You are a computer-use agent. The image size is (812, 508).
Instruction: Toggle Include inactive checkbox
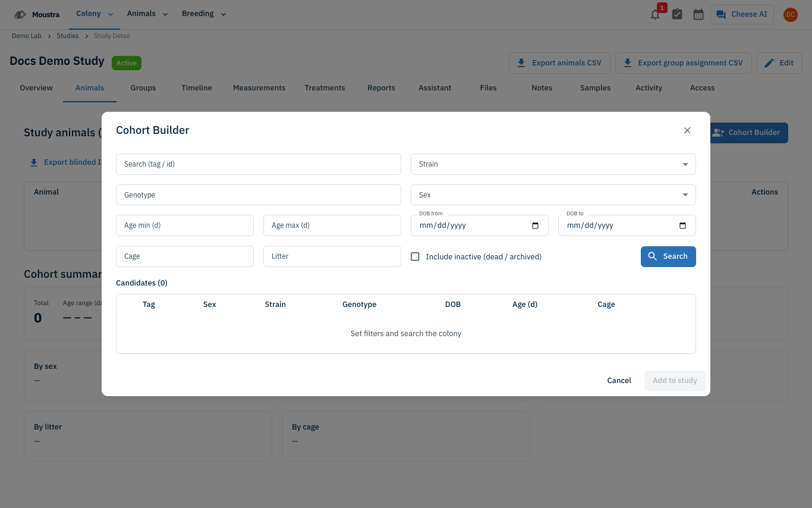click(415, 256)
